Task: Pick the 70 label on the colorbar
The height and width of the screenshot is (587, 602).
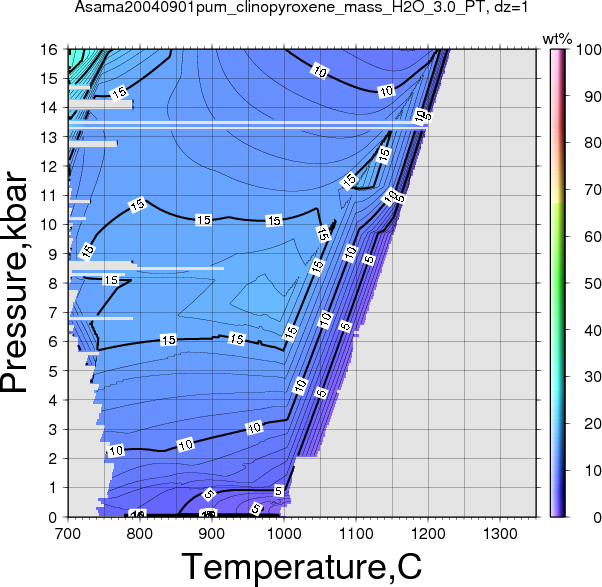Action: pos(592,190)
